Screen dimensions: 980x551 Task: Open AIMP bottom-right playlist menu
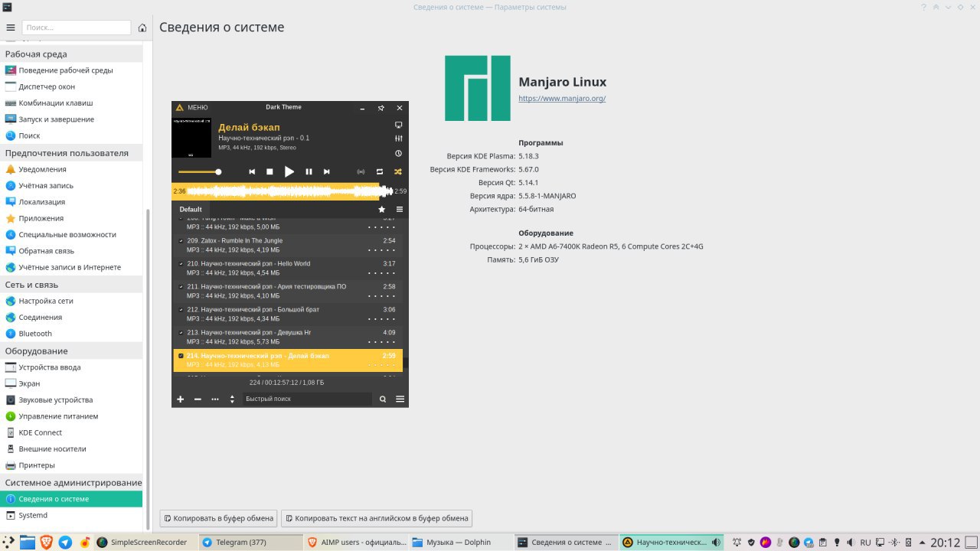coord(400,399)
